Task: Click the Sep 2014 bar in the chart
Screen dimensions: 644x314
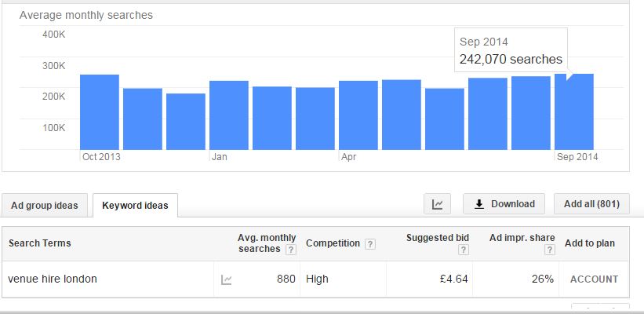Action: click(573, 111)
